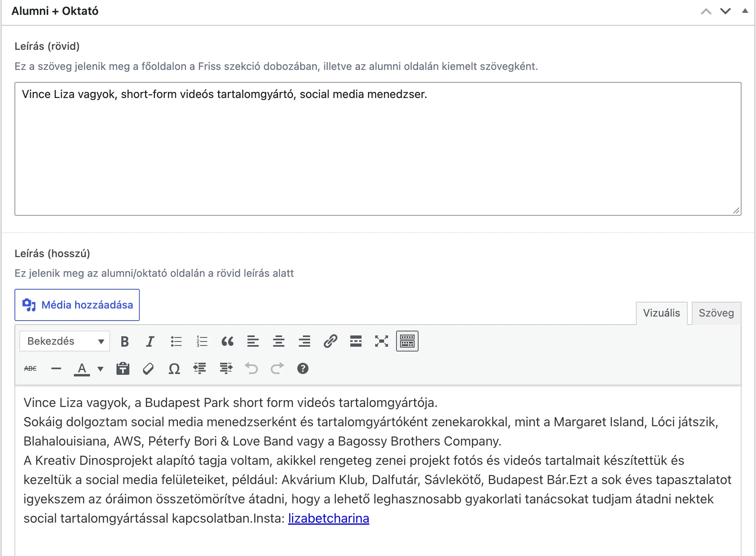
Task: Grab the short description textarea resize handle
Action: 736,211
